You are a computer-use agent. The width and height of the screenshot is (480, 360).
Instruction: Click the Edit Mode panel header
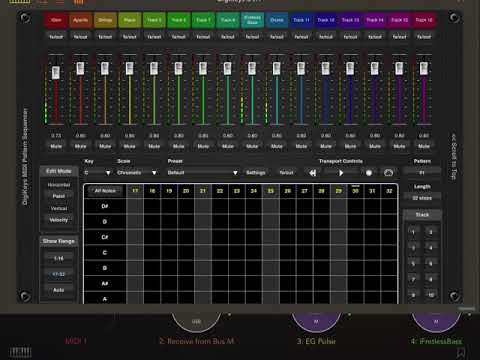[x=59, y=171]
